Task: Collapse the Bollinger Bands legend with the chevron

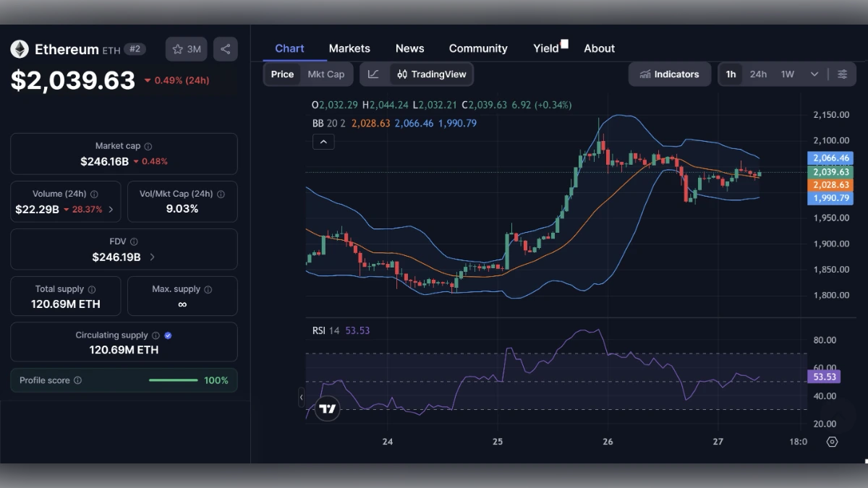Action: pyautogui.click(x=323, y=142)
